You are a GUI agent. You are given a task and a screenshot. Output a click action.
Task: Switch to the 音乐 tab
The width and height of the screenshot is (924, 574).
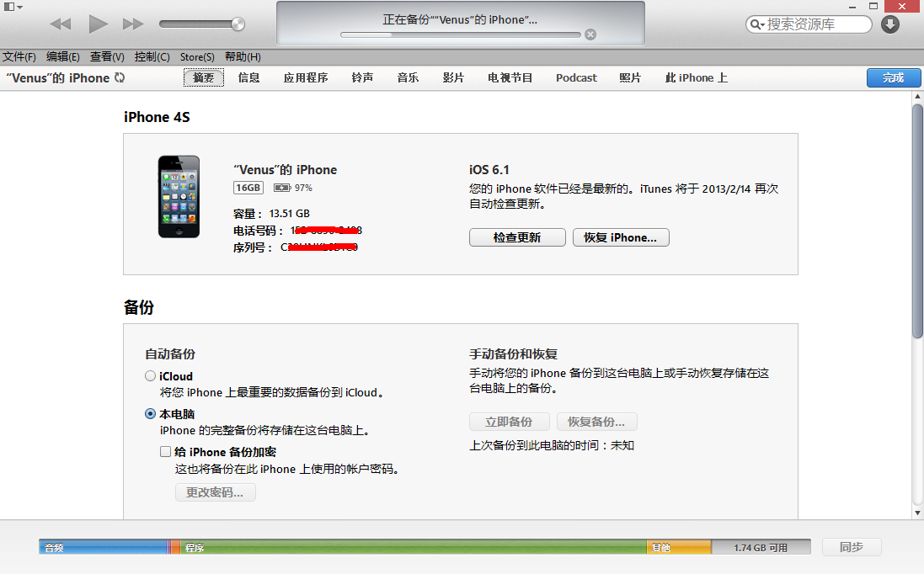click(408, 77)
